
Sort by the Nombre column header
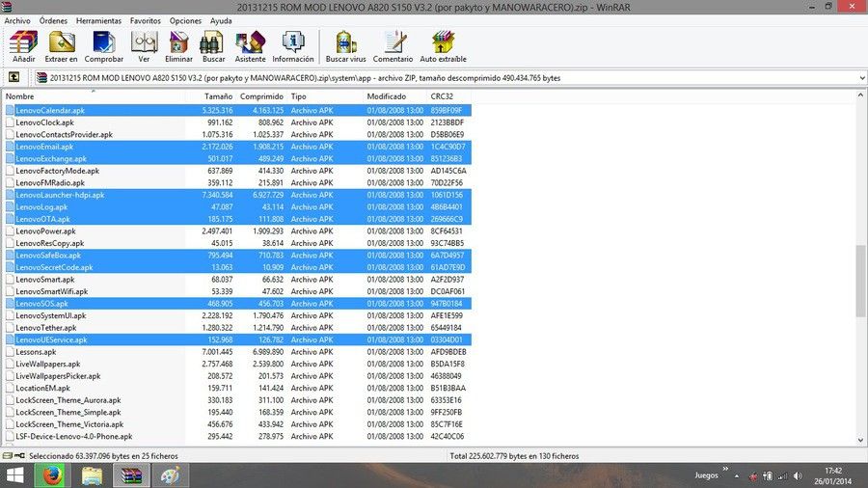click(x=95, y=96)
